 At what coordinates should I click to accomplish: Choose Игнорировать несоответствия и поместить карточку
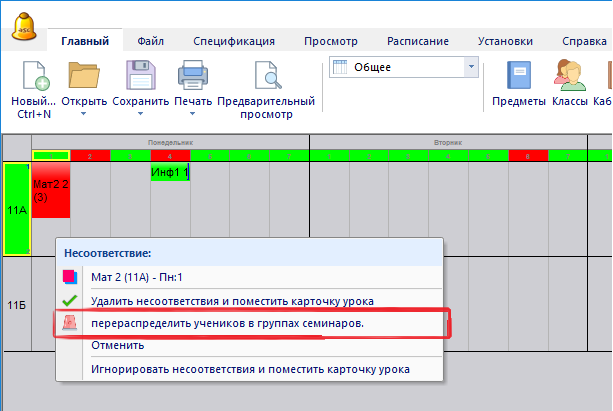coord(250,368)
